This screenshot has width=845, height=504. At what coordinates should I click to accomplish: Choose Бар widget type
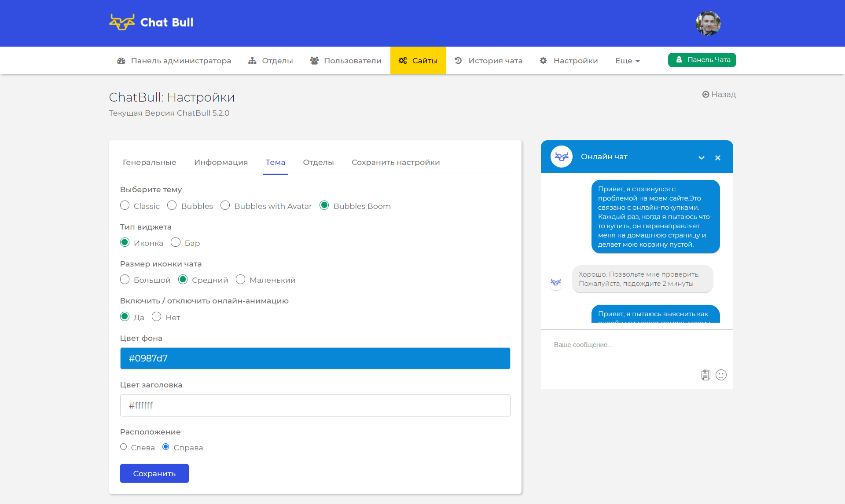point(176,242)
